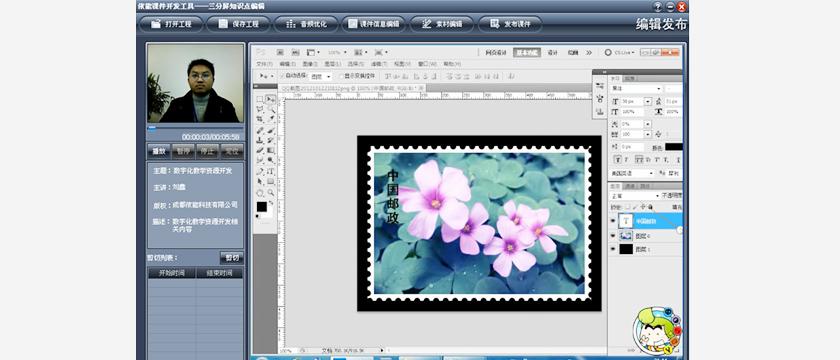This screenshot has width=840, height=360.
Task: Click the 发布课件 button
Action: [510, 24]
